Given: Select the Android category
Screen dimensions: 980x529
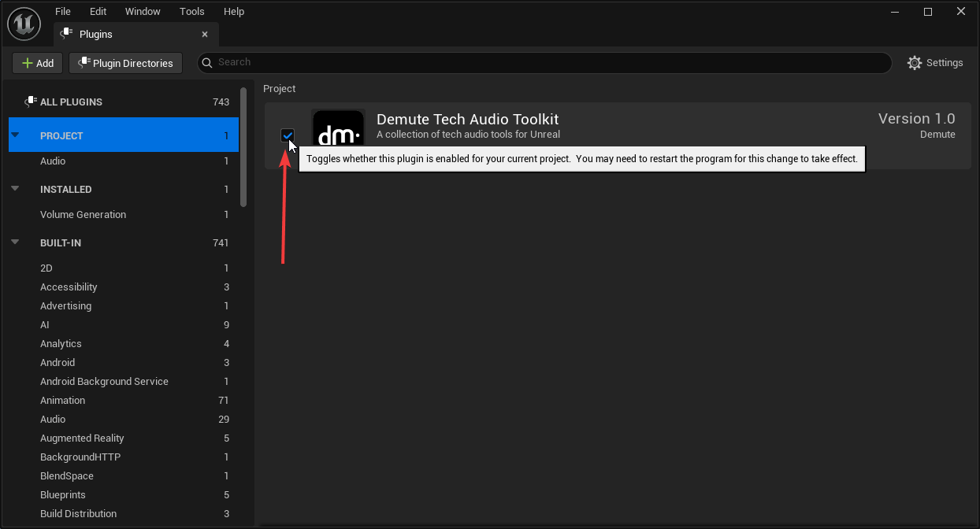Looking at the screenshot, I should pos(124,363).
